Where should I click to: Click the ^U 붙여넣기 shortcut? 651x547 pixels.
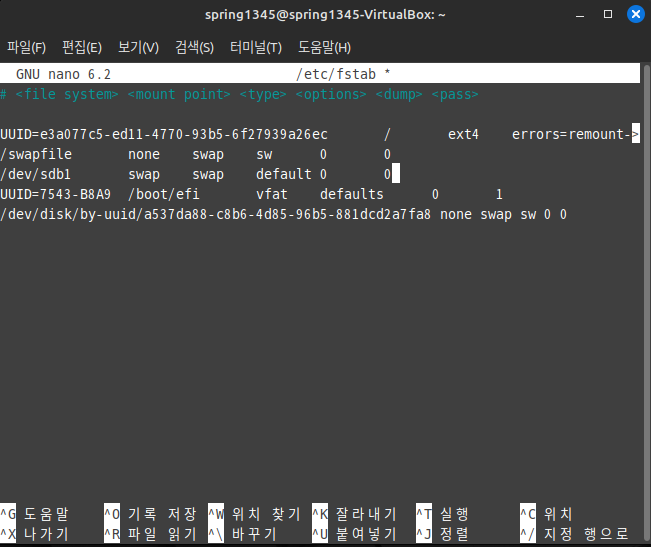click(354, 534)
